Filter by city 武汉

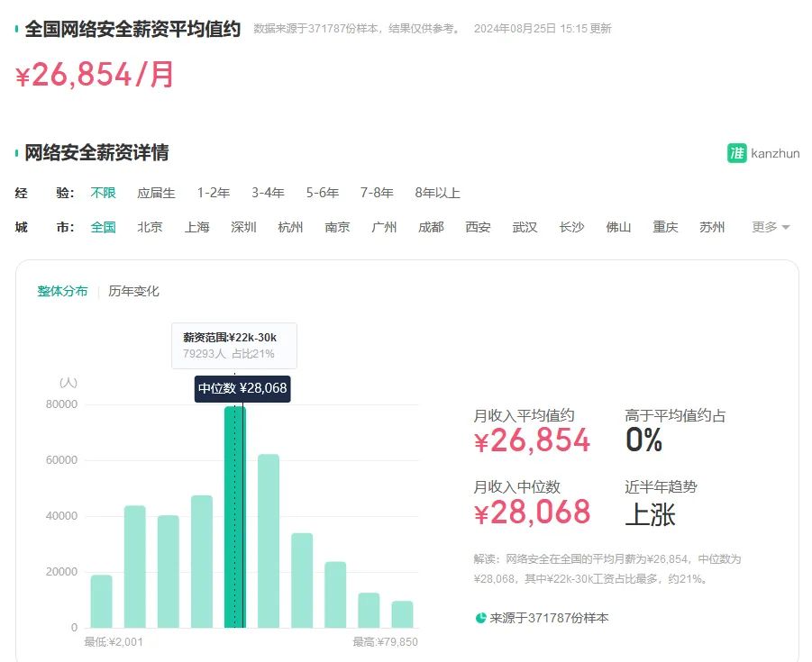click(525, 227)
